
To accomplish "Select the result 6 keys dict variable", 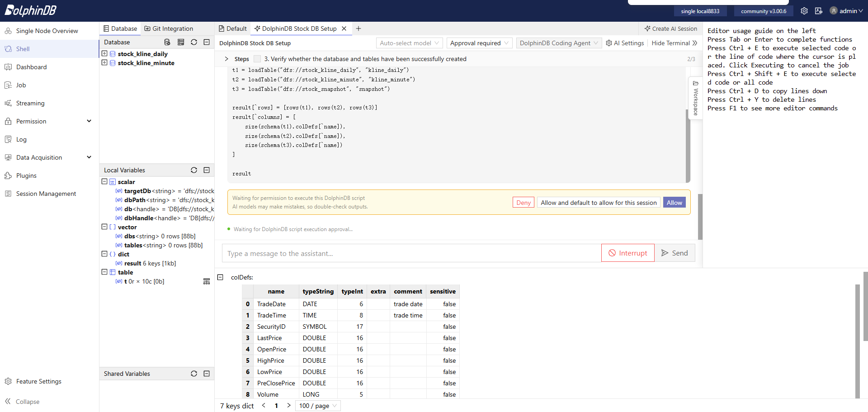I will coord(146,263).
